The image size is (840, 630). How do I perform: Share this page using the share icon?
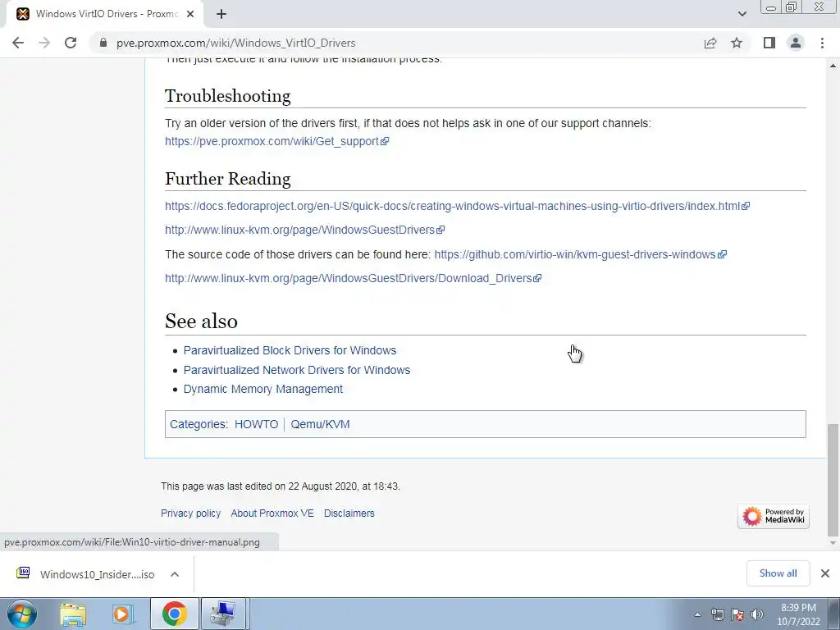(x=710, y=43)
